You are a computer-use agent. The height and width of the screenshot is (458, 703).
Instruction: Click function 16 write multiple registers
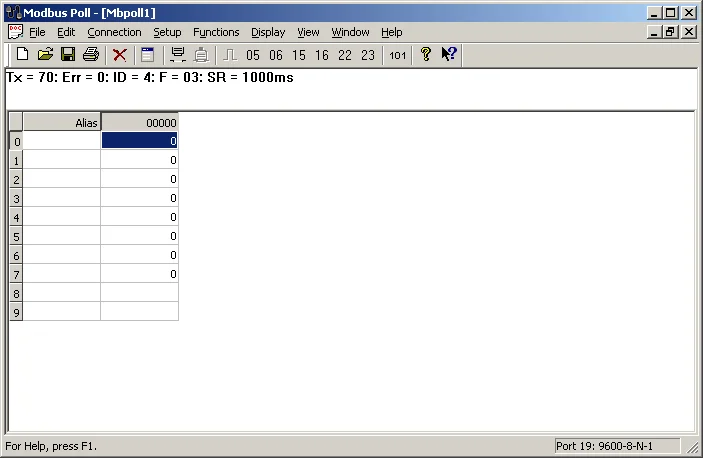321,55
